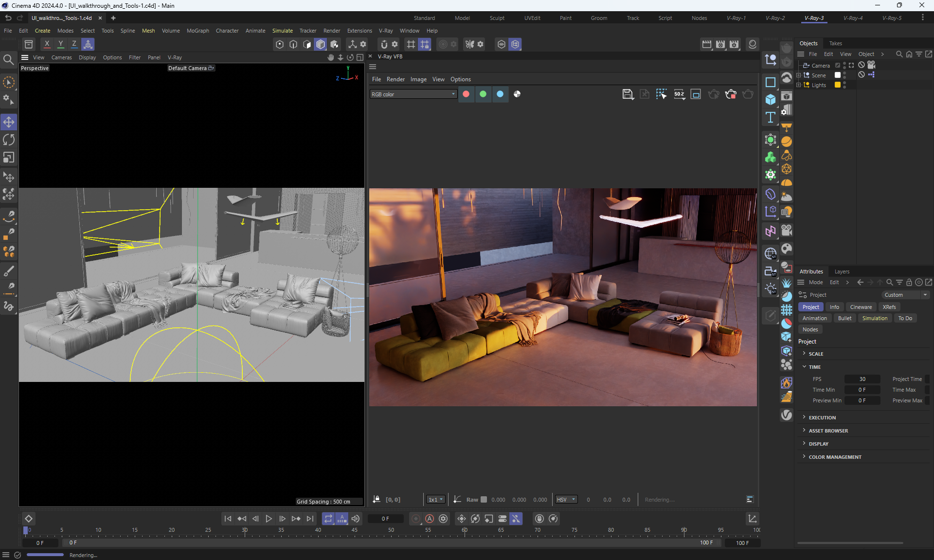Toggle the red channel in VFB
Image resolution: width=934 pixels, height=560 pixels.
pos(466,94)
